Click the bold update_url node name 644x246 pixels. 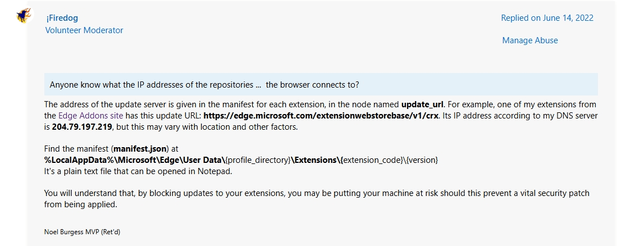423,104
